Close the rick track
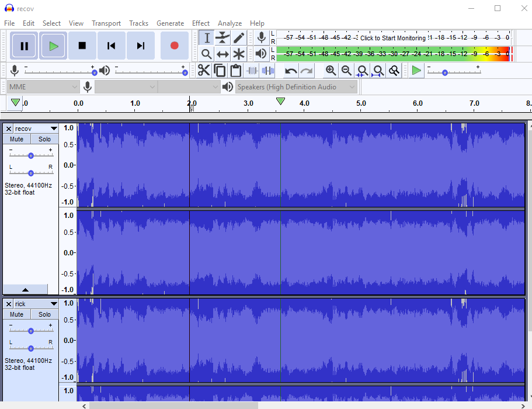This screenshot has width=532, height=409. click(9, 304)
